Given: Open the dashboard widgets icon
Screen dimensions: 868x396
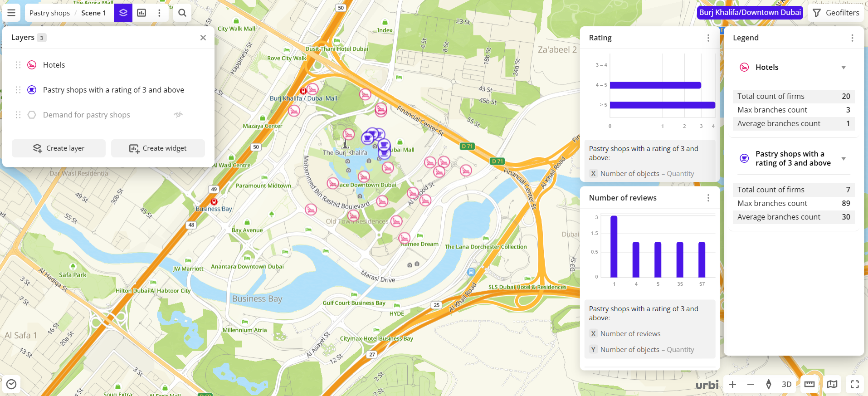Looking at the screenshot, I should (x=141, y=13).
